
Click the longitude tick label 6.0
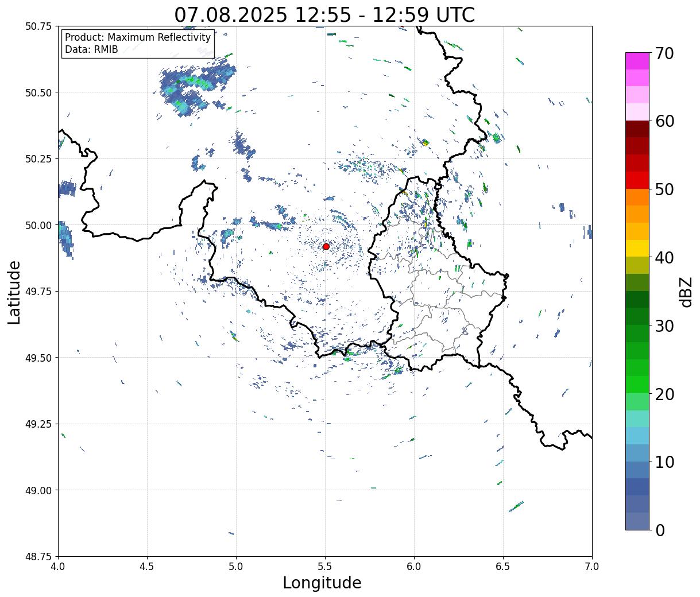pyautogui.click(x=414, y=567)
